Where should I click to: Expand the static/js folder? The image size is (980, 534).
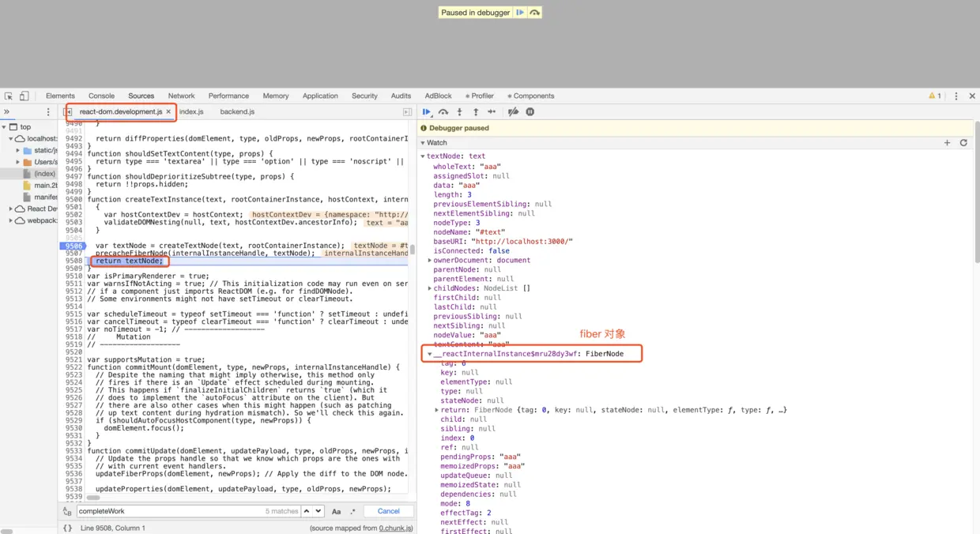[18, 151]
